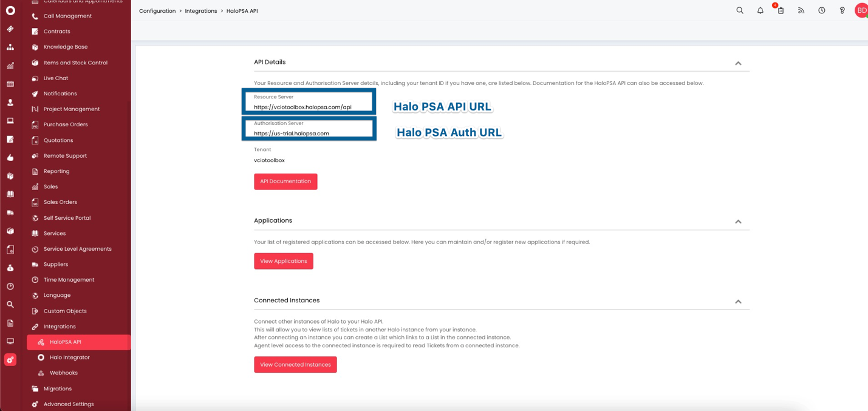Open Halo Integrator sub-item
Viewport: 868px width, 411px height.
tap(70, 358)
